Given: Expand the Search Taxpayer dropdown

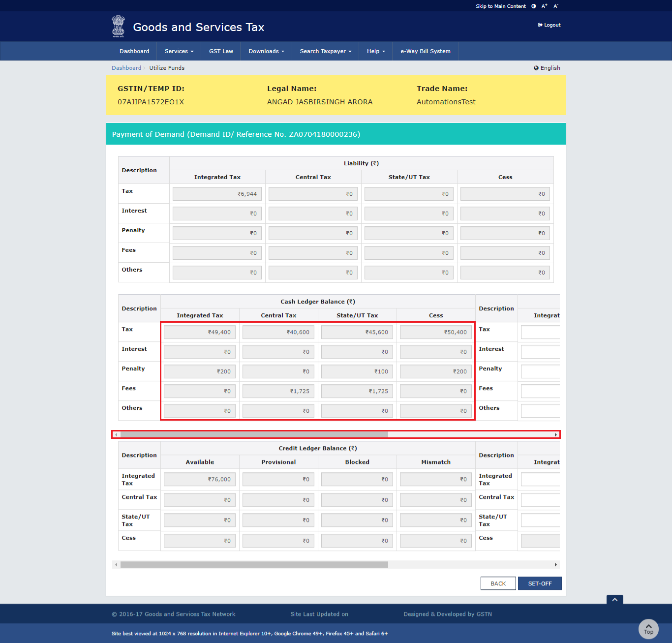Looking at the screenshot, I should click(325, 51).
